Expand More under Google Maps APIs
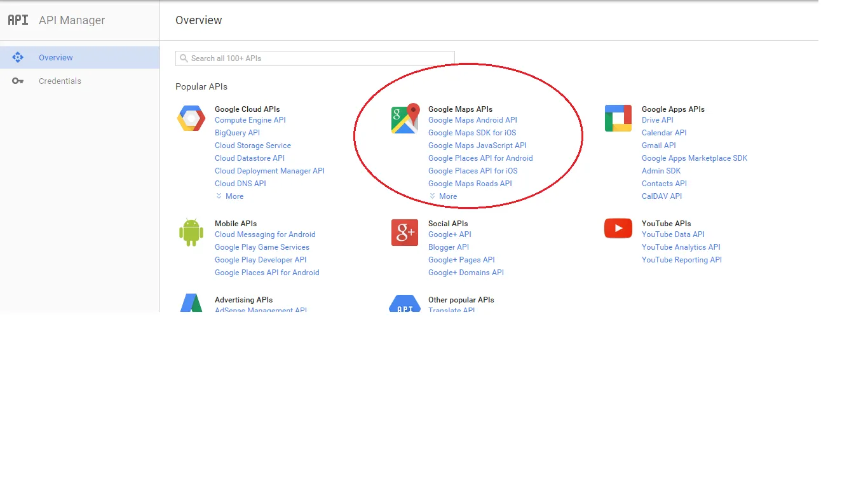 point(443,196)
